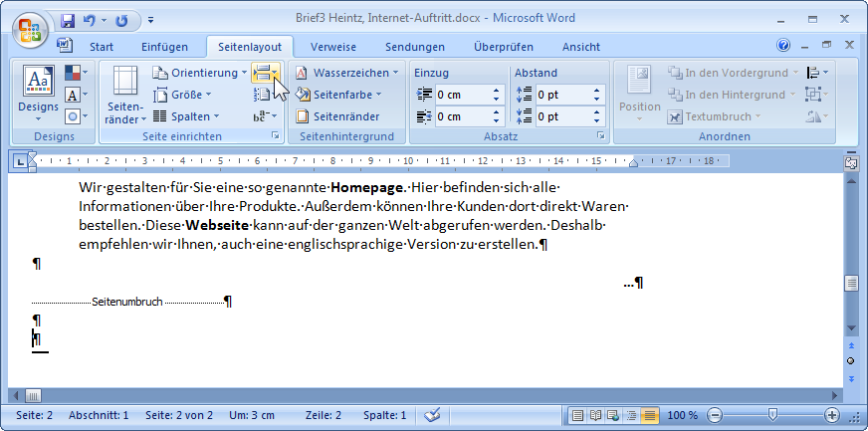Viewport: 868px width, 431px height.
Task: Open the Ansicht tab
Action: pos(581,47)
